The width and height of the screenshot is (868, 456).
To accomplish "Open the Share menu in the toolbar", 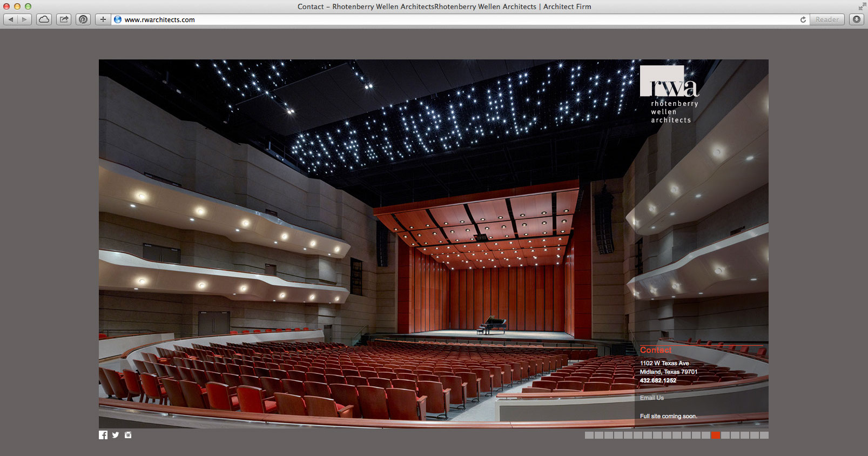I will (64, 19).
